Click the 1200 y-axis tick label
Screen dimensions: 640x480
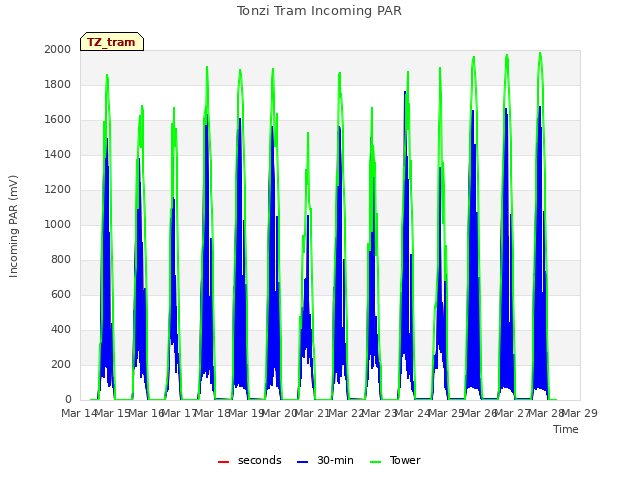tap(58, 189)
